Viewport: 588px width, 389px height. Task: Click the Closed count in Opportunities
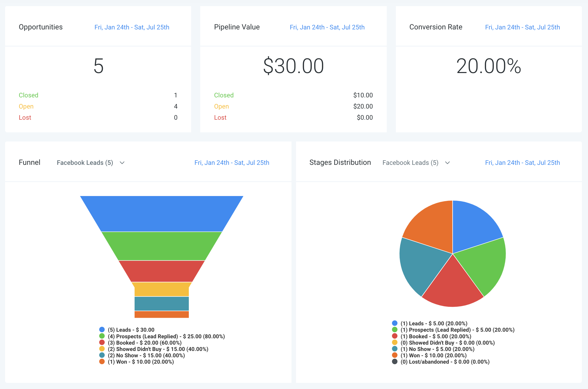(x=176, y=95)
